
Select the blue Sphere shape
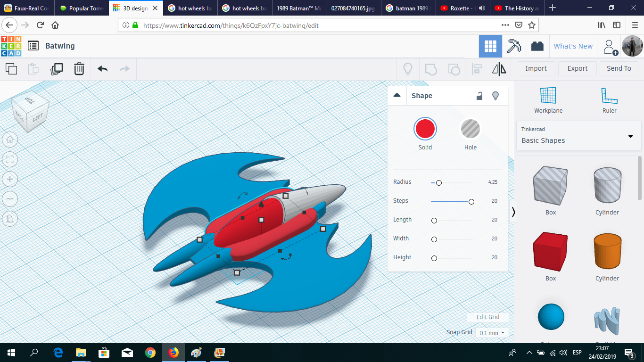[551, 317]
